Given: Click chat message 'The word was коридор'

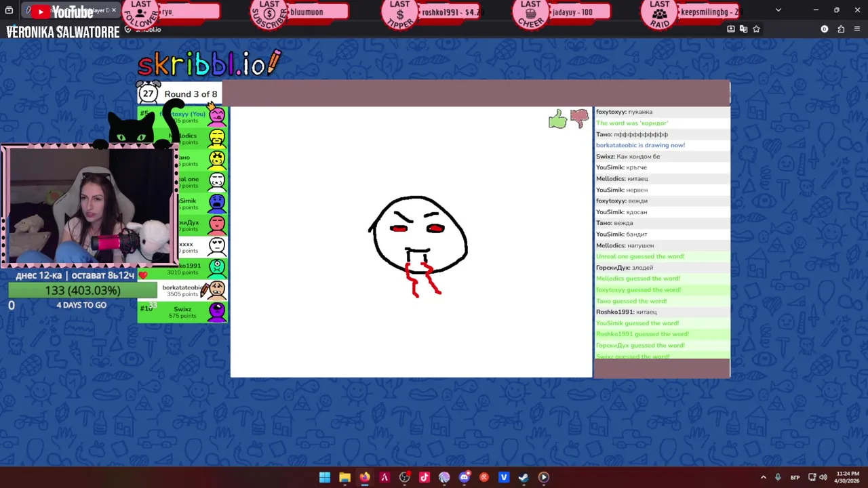Looking at the screenshot, I should [x=632, y=123].
